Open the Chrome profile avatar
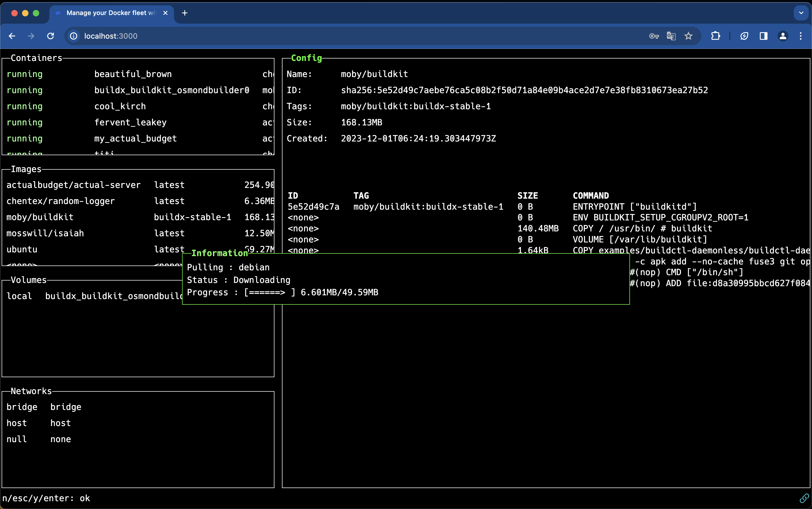Image resolution: width=812 pixels, height=509 pixels. (x=783, y=36)
